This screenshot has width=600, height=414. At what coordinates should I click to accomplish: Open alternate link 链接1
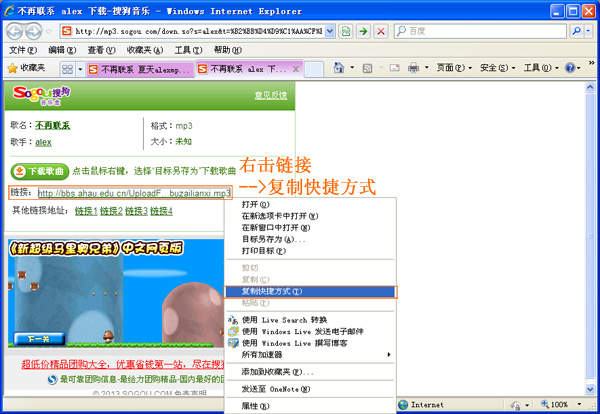pyautogui.click(x=86, y=211)
